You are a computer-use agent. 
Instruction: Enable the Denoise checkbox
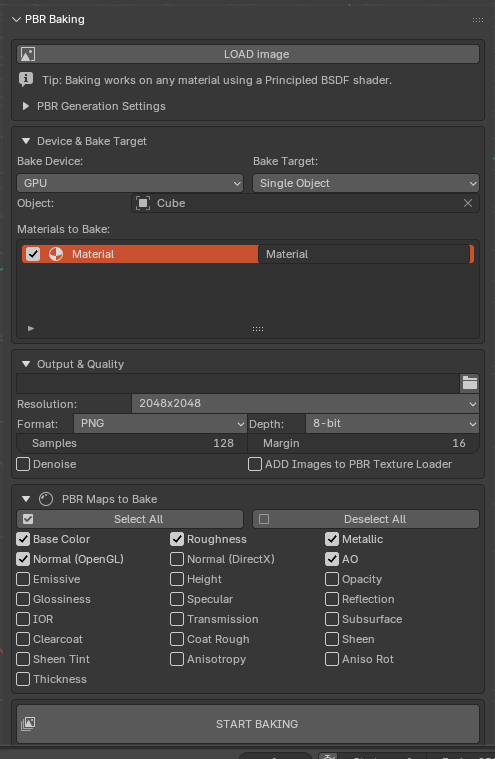point(23,464)
